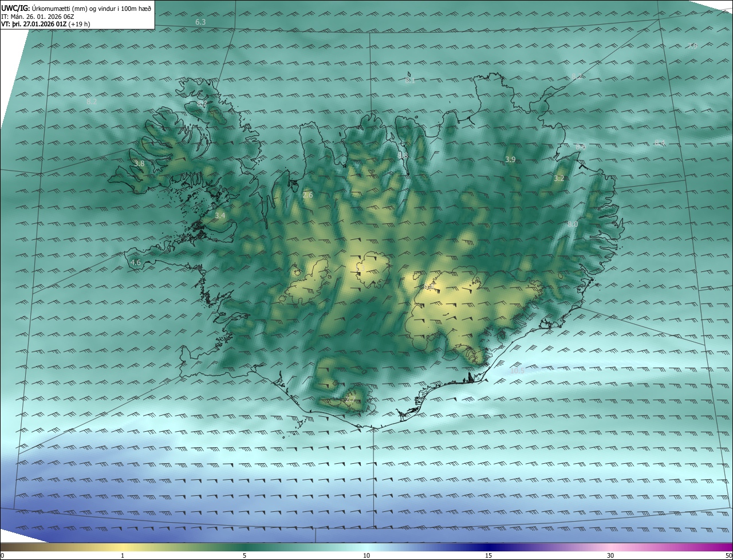Click the valid time line "VT: þri. 27.01.2026 01Z (+19 h)"
Image resolution: width=733 pixels, height=560 pixels.
tap(46, 24)
